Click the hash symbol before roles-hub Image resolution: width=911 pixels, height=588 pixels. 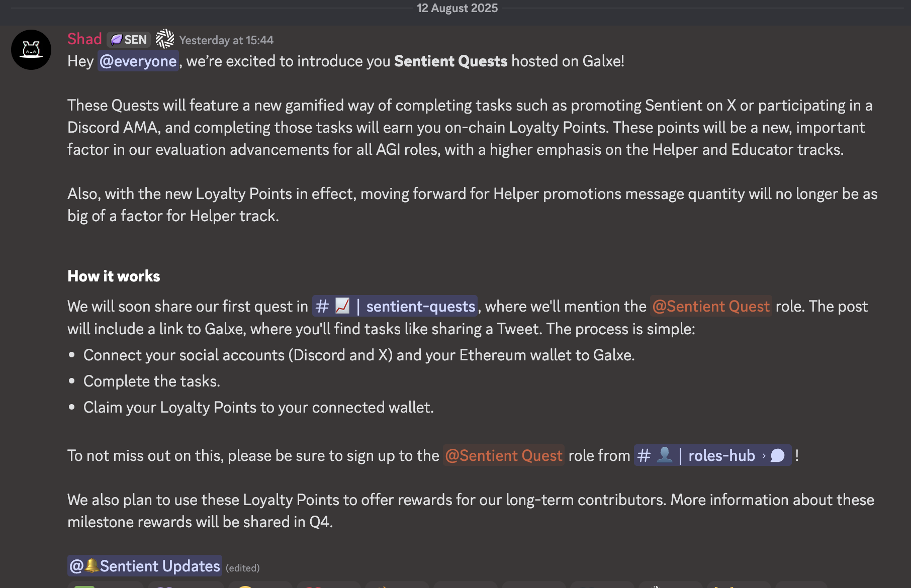click(x=644, y=456)
